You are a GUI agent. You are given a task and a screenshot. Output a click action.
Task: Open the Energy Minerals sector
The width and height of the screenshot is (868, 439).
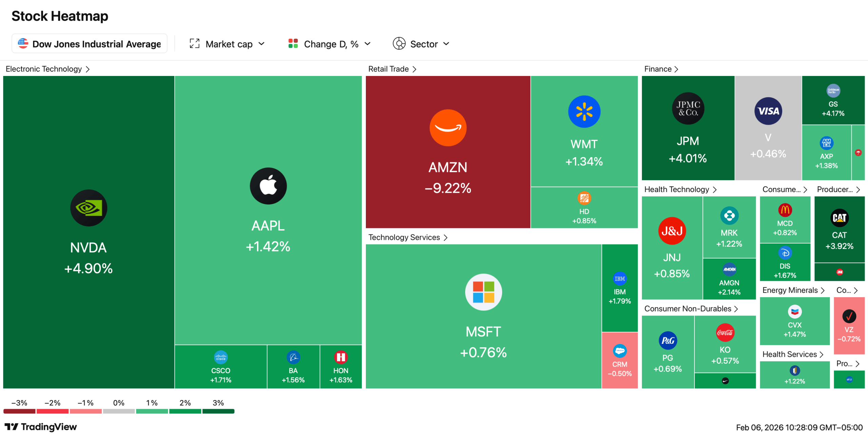click(793, 290)
